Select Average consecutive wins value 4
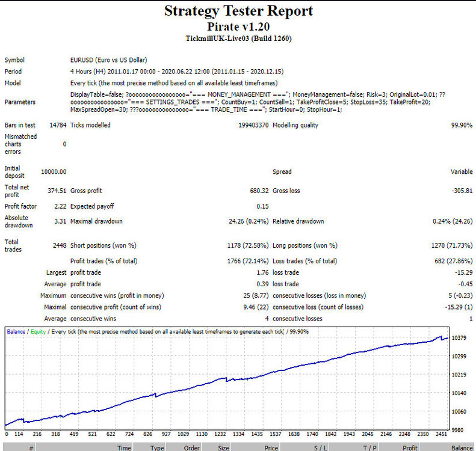 click(267, 319)
